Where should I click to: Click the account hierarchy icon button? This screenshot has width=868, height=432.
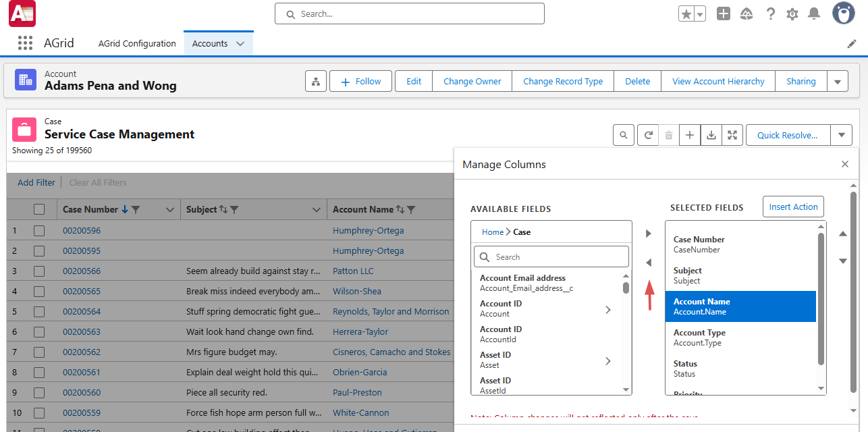(315, 81)
